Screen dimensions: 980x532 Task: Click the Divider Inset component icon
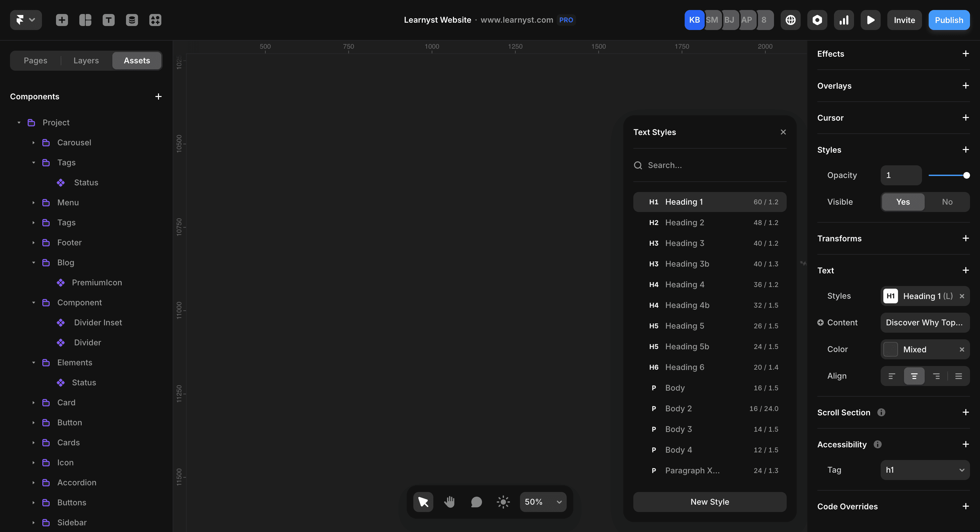tap(61, 323)
